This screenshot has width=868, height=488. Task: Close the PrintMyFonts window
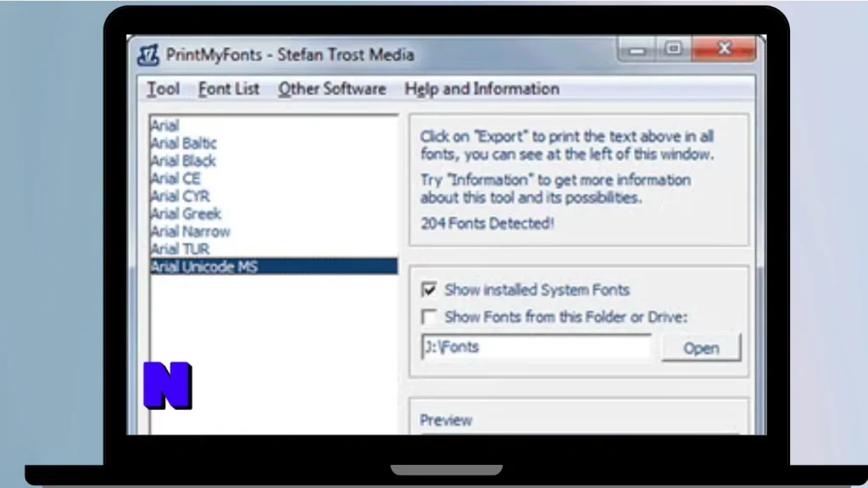(x=724, y=49)
